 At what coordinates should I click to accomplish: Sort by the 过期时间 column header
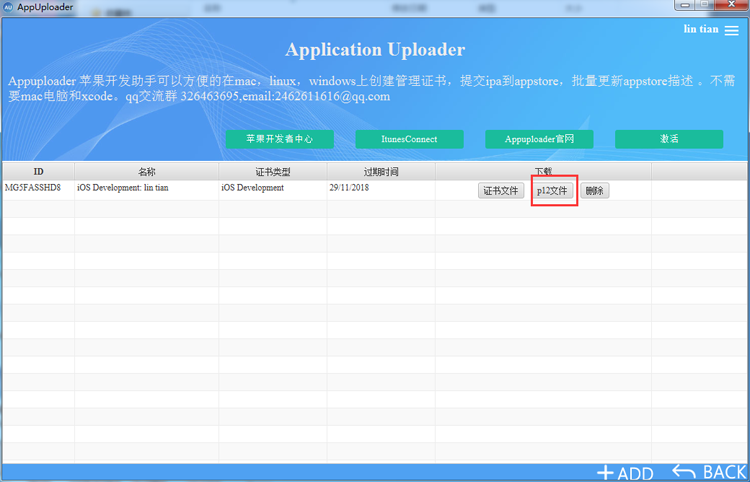click(381, 172)
